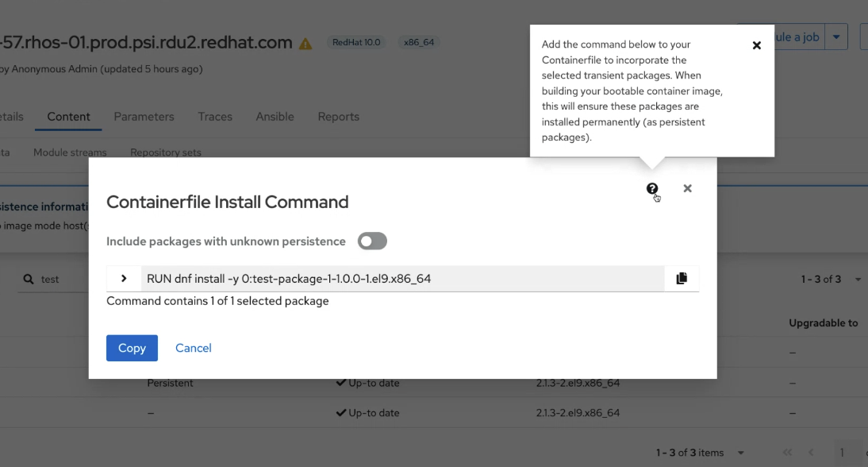Click the search magnifier icon
Screen dimensions: 868x467
pyautogui.click(x=29, y=280)
